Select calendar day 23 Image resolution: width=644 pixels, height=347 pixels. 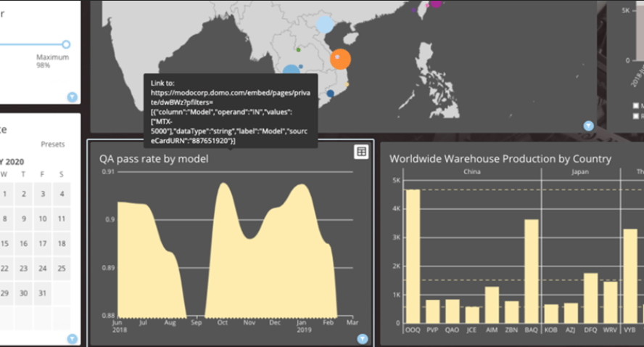(x=24, y=268)
